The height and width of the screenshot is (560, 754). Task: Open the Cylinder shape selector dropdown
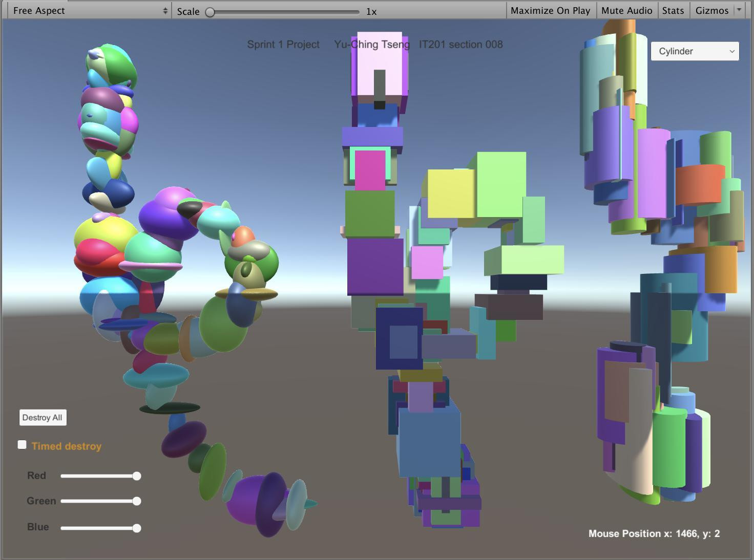point(695,51)
